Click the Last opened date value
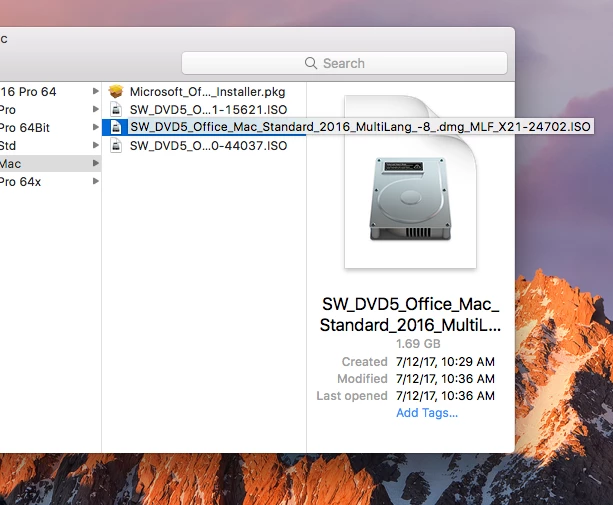Image resolution: width=613 pixels, height=505 pixels. point(445,396)
